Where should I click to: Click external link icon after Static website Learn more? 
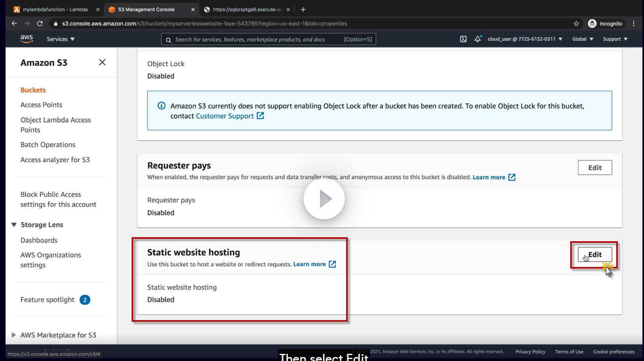tap(332, 264)
